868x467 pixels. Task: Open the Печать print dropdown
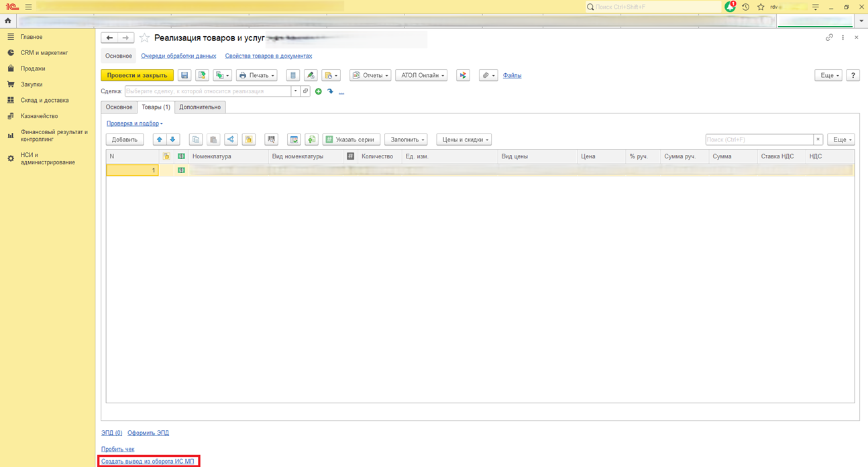[x=257, y=75]
